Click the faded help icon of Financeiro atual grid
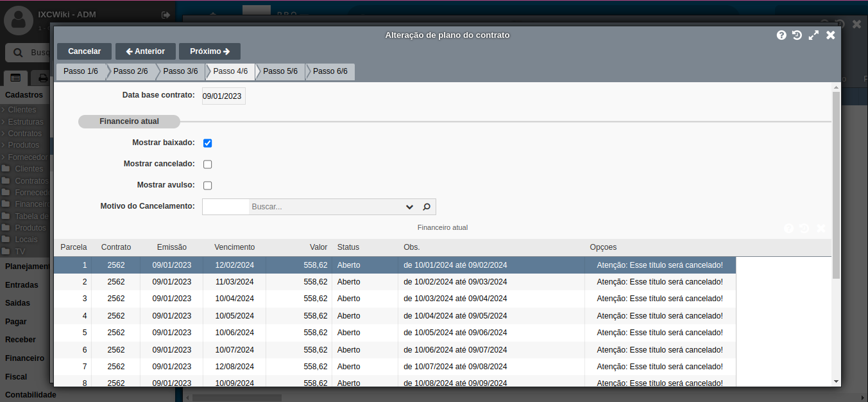 tap(788, 229)
